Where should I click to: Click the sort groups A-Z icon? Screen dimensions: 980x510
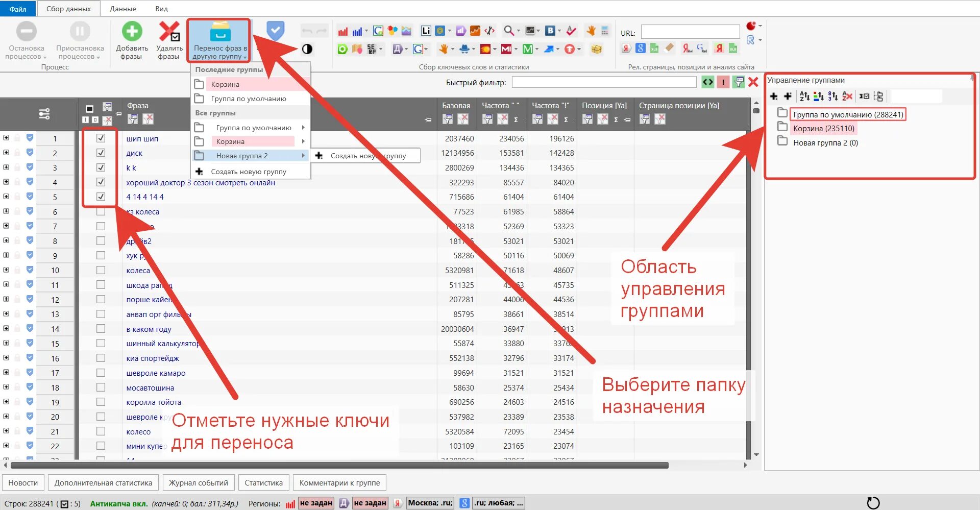pos(804,96)
